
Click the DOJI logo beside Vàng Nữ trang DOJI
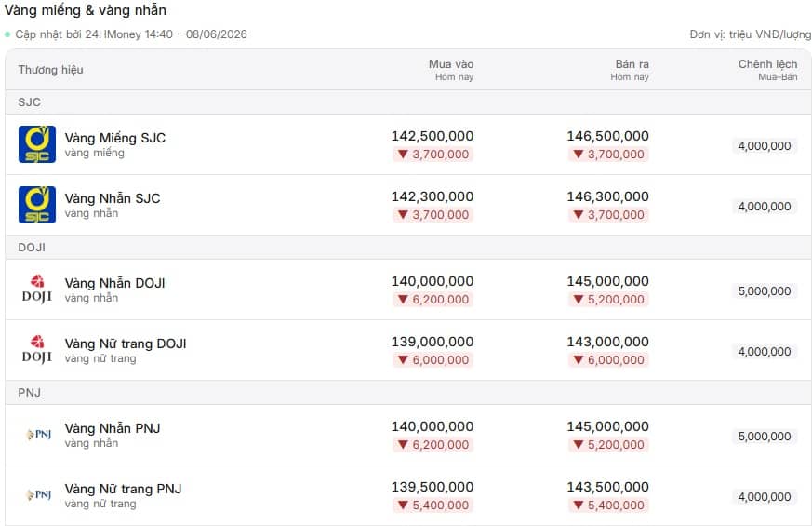(x=37, y=350)
